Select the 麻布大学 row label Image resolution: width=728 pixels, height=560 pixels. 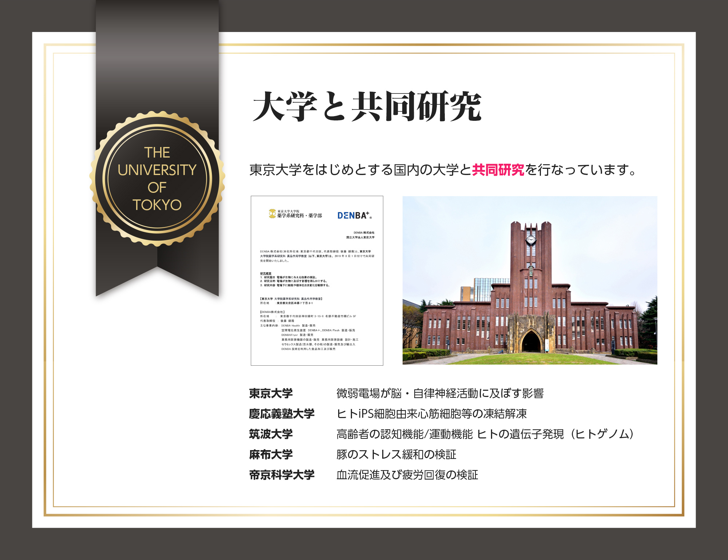271,454
